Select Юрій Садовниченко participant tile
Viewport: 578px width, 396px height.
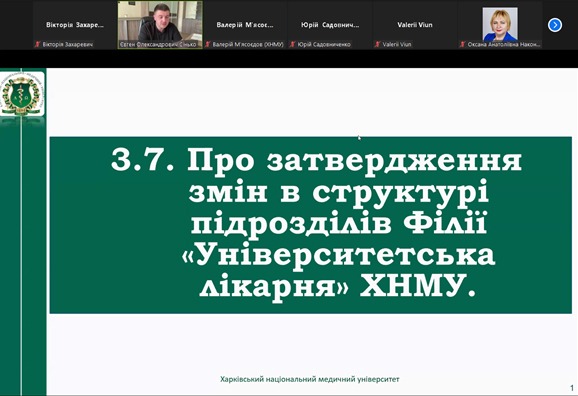(330, 25)
